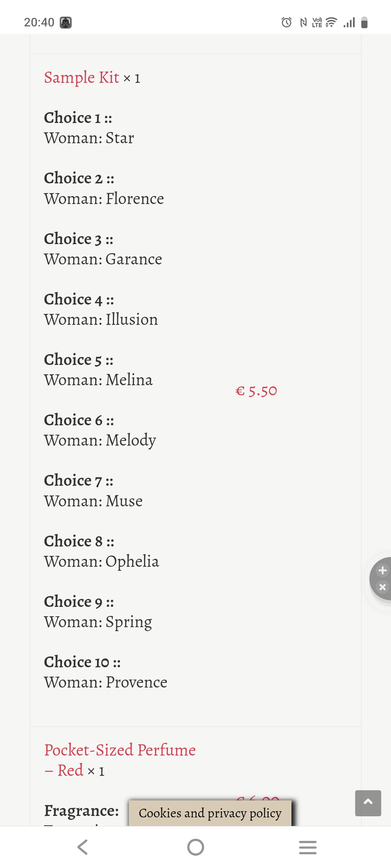Tap the scroll-to-top arrow button
Image resolution: width=391 pixels, height=868 pixels.
coord(368,803)
